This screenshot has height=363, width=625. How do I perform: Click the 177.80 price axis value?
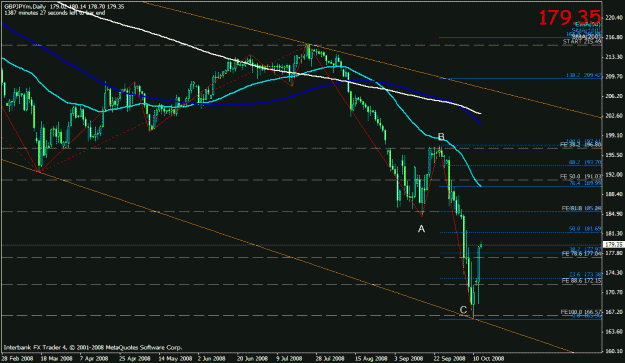click(x=614, y=253)
